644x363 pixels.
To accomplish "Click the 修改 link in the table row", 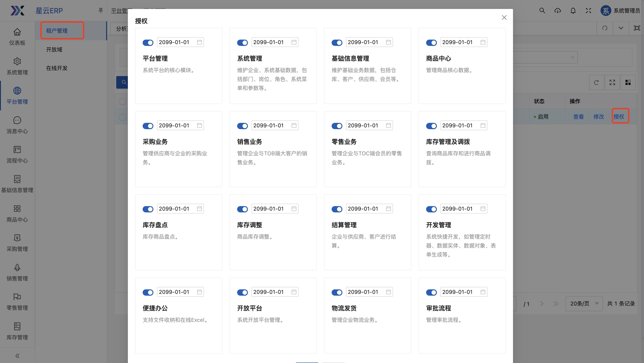I will point(599,117).
